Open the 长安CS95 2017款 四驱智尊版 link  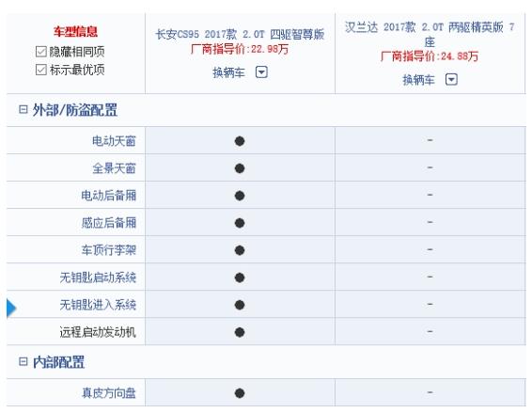240,34
